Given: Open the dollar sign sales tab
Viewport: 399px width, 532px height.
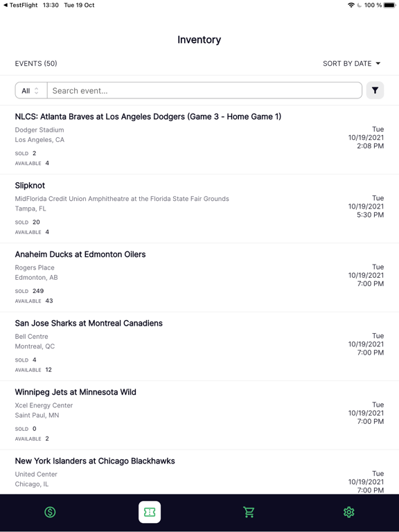Looking at the screenshot, I should (x=50, y=512).
